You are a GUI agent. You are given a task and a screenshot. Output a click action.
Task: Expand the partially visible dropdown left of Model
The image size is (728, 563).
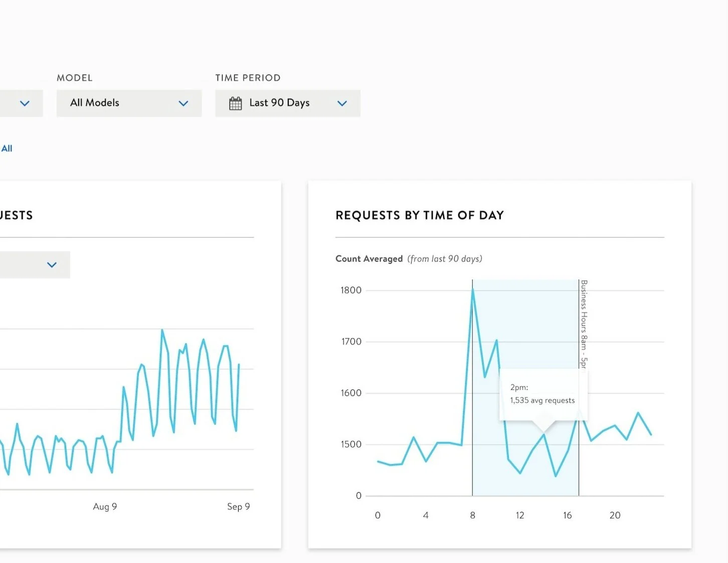point(21,103)
